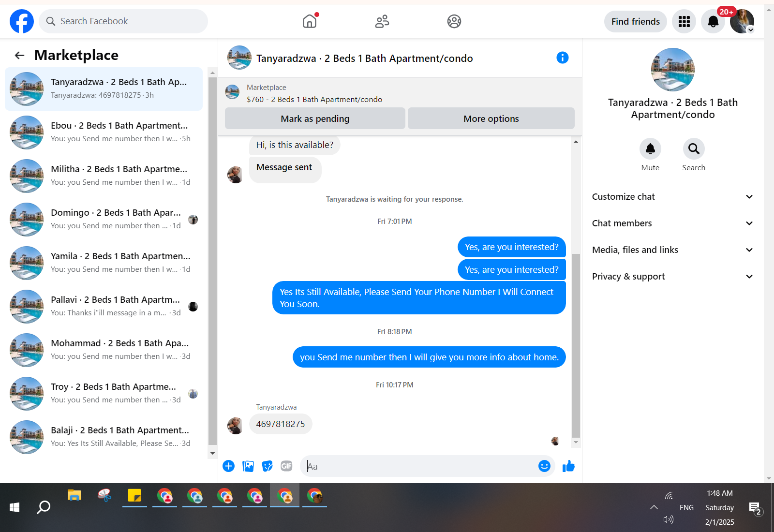Attach a photo file
Image resolution: width=774 pixels, height=532 pixels.
[x=248, y=466]
